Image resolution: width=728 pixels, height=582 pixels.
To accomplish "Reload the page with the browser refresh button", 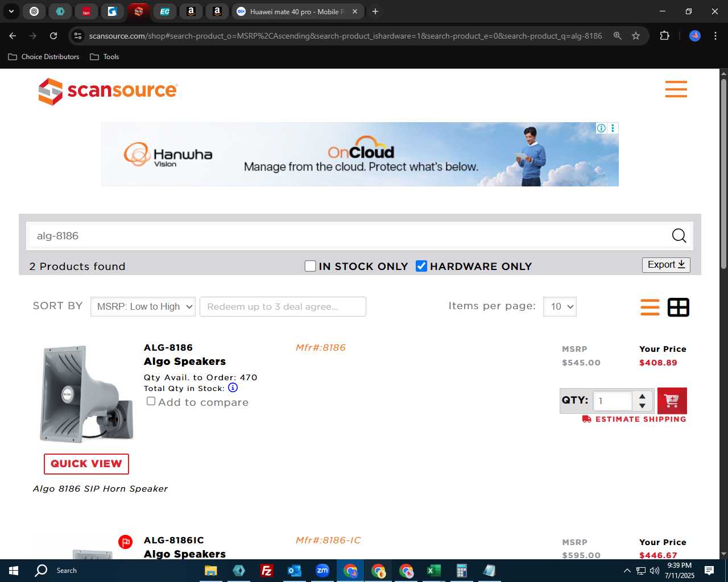I will 53,36.
